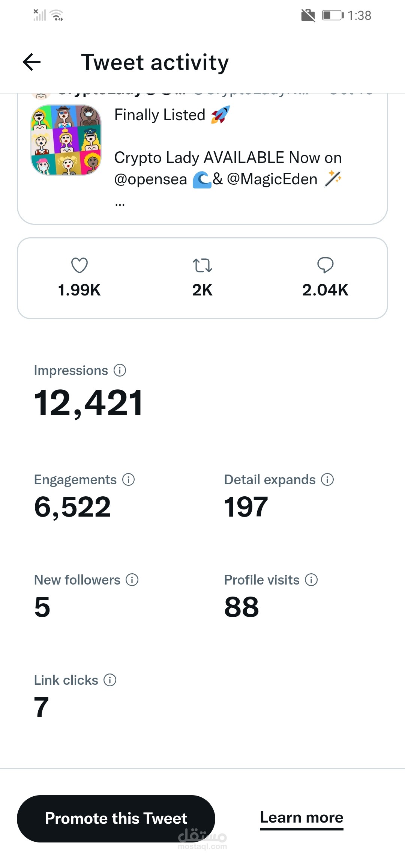The image size is (405, 868).
Task: Tap the @opensea mention in tweet
Action: click(x=150, y=179)
